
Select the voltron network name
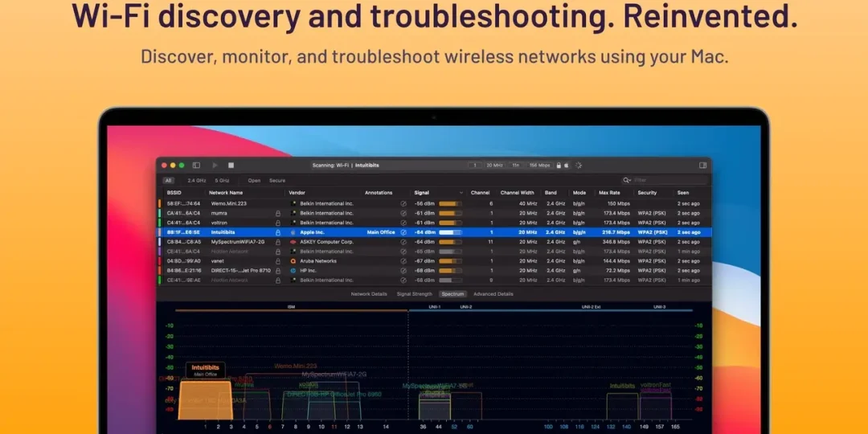(x=219, y=223)
